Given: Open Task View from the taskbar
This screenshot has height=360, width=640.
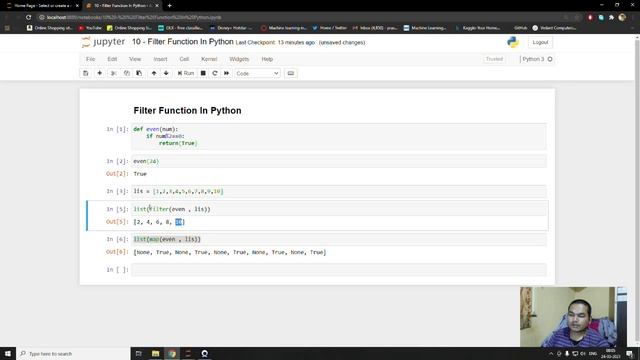Looking at the screenshot, I should click(138, 353).
